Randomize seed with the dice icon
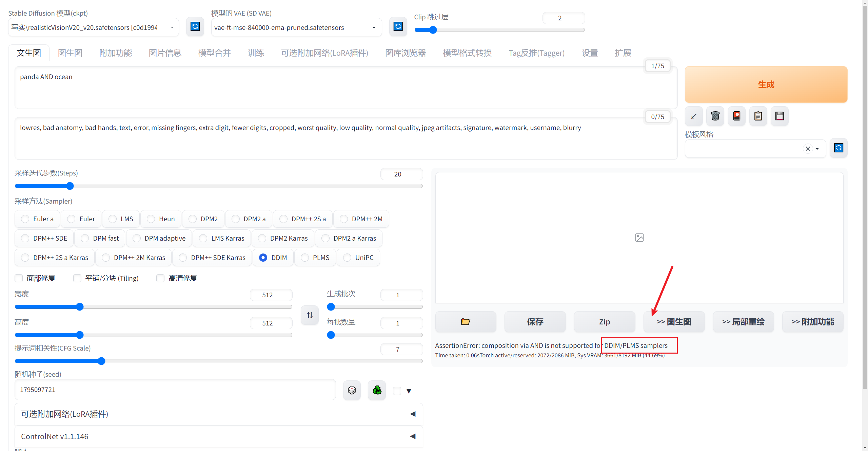This screenshot has height=451, width=868. pyautogui.click(x=352, y=390)
